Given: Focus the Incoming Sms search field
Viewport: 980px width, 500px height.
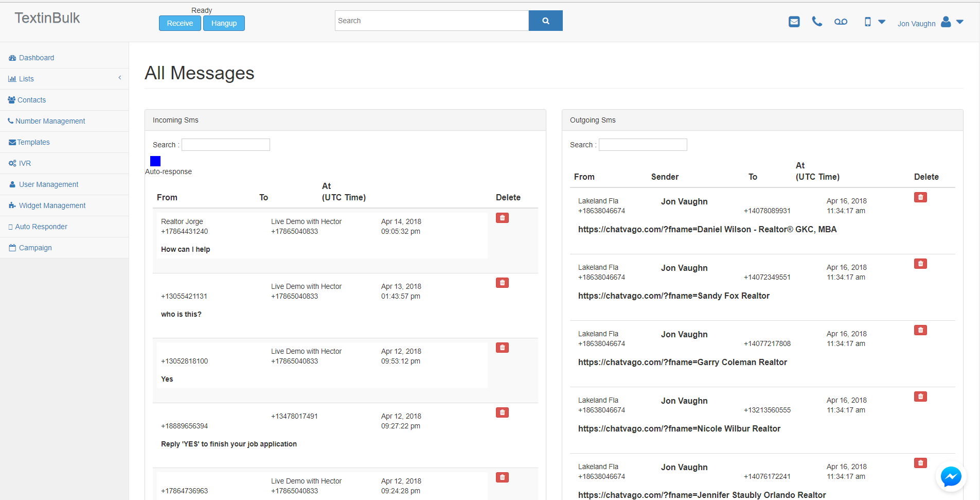Looking at the screenshot, I should pos(226,145).
